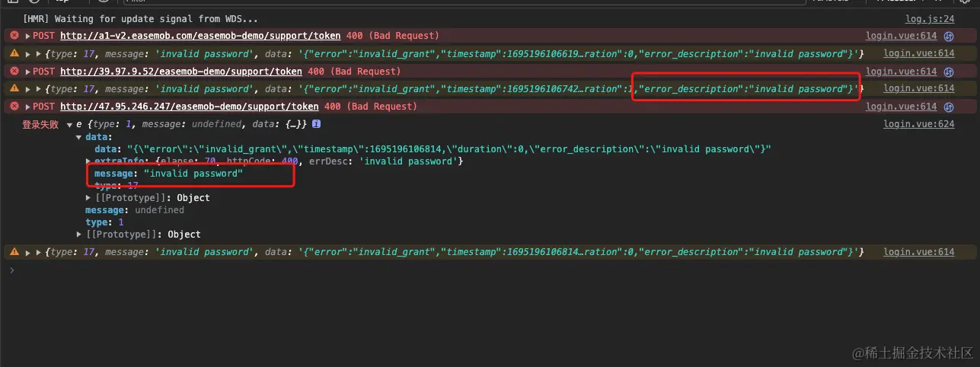Click the console prompt input line
Screen dimensions: 980x367
pyautogui.click(x=490, y=270)
